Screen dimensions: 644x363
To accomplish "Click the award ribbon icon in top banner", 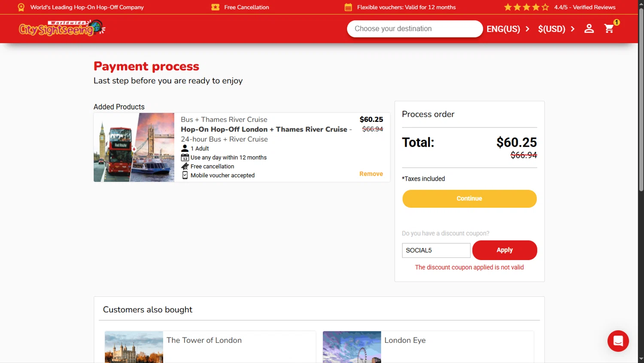I will click(21, 7).
